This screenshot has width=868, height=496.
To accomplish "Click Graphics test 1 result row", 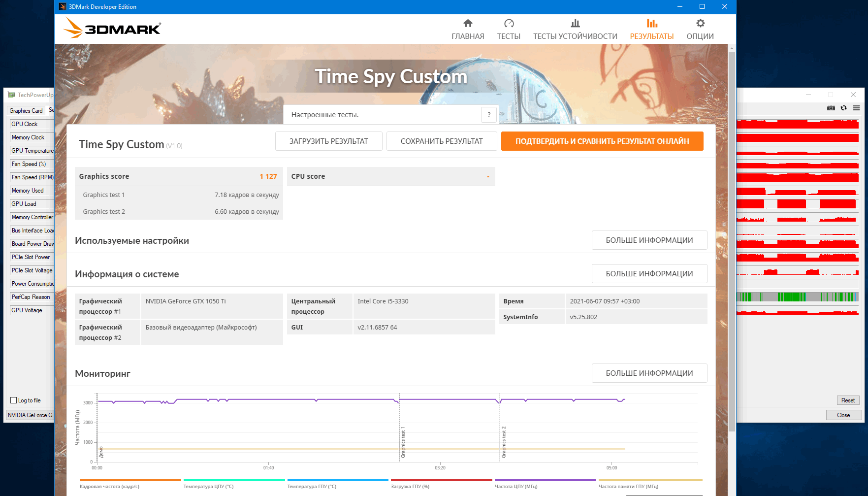I will tap(179, 195).
